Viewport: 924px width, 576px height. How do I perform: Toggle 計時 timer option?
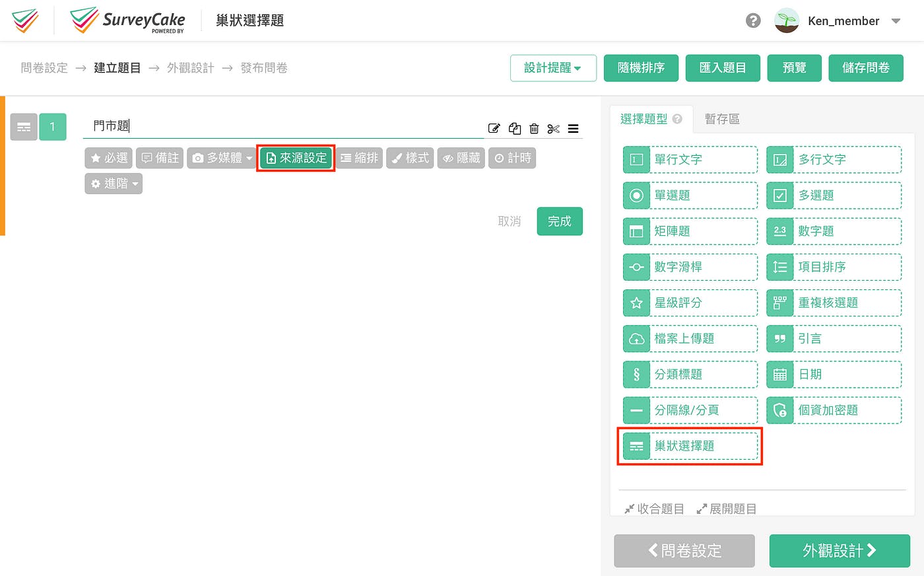click(x=512, y=158)
